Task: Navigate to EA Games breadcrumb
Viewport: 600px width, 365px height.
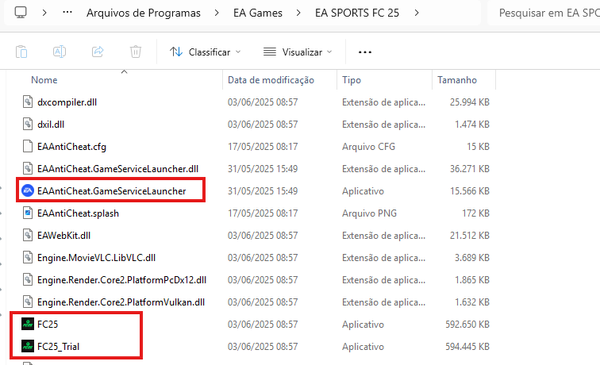Action: 258,13
